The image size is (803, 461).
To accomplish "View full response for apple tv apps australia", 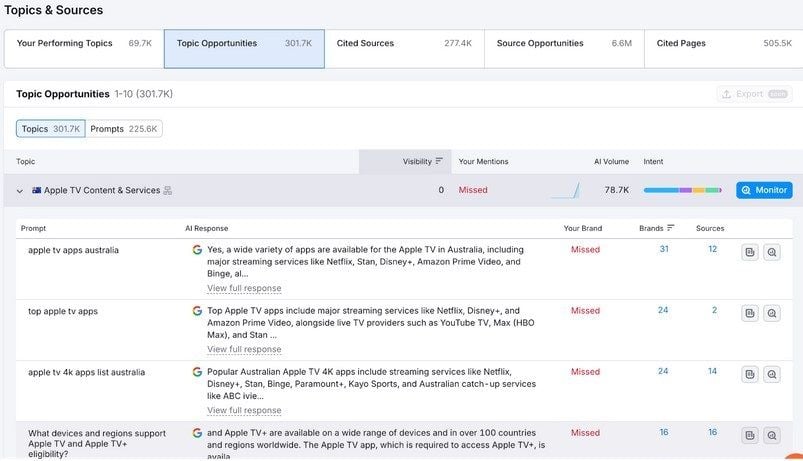I will tap(244, 288).
